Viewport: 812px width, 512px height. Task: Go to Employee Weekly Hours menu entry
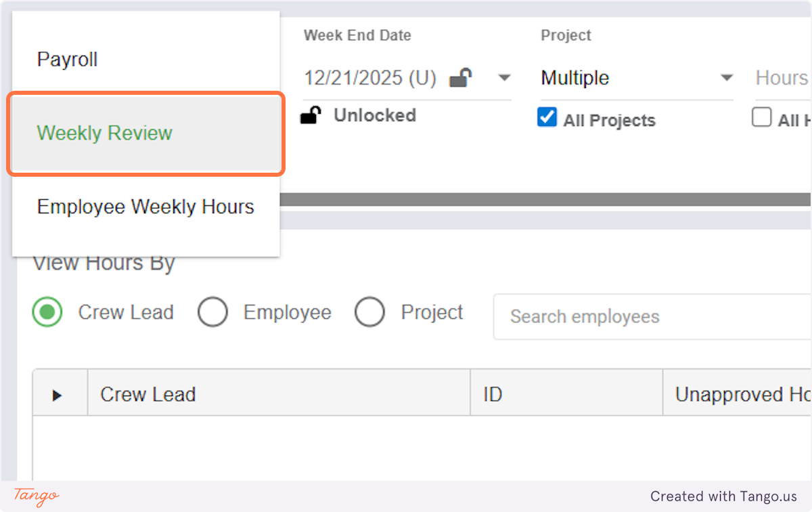(x=145, y=207)
